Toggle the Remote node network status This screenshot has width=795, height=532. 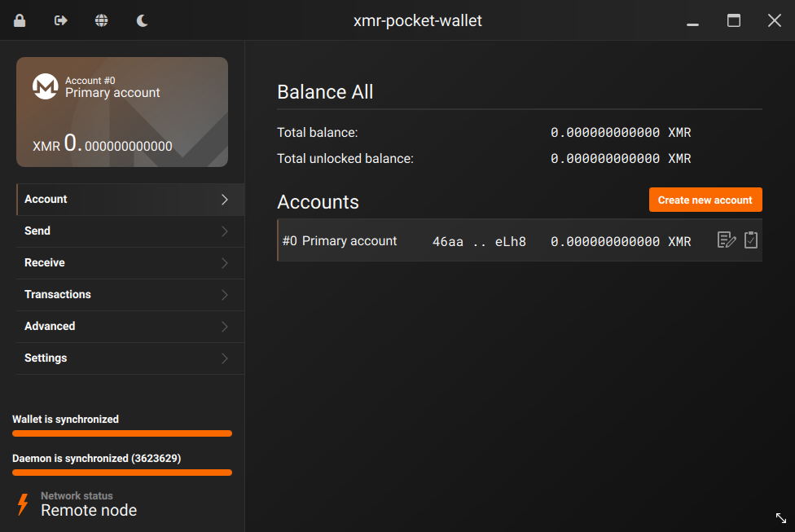(x=90, y=510)
